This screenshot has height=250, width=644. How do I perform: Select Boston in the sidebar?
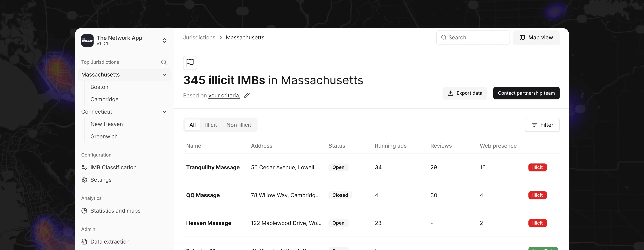click(99, 87)
